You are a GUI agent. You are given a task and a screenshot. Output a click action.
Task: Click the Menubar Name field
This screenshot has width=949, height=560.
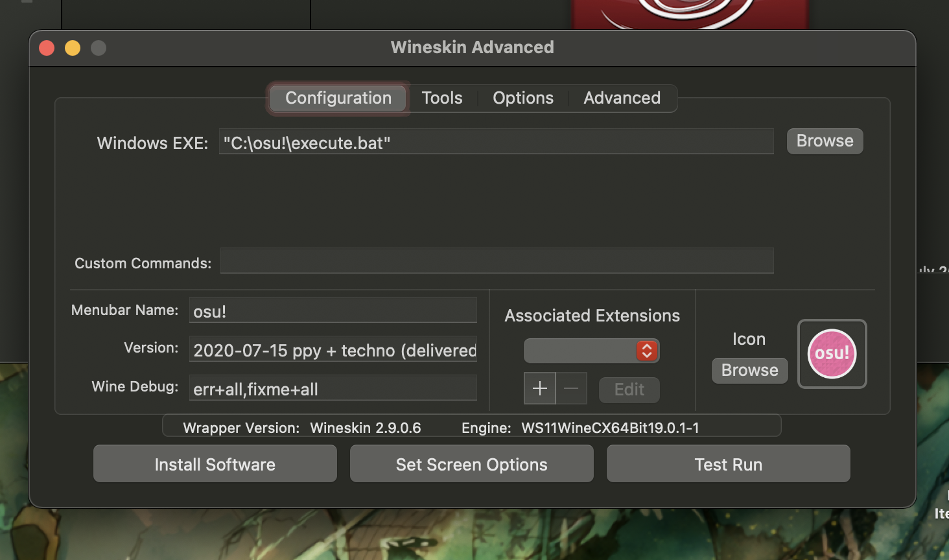click(x=333, y=310)
